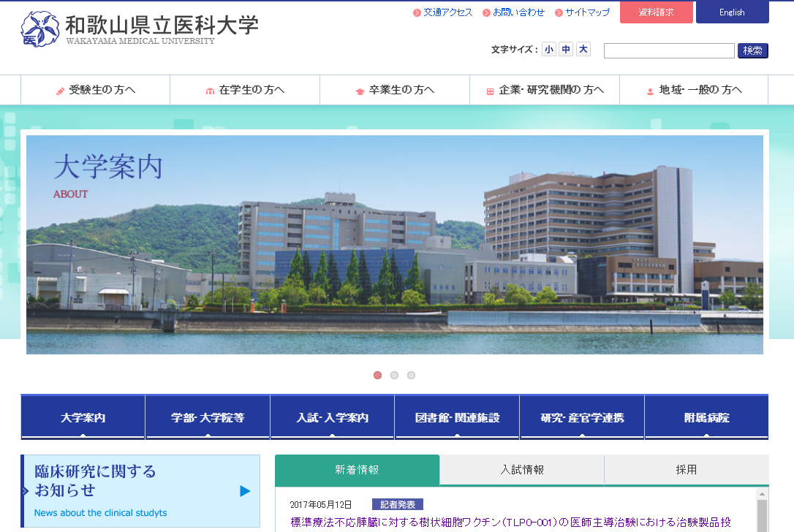Click the 資料請求 button
This screenshot has height=532, width=794.
[657, 12]
